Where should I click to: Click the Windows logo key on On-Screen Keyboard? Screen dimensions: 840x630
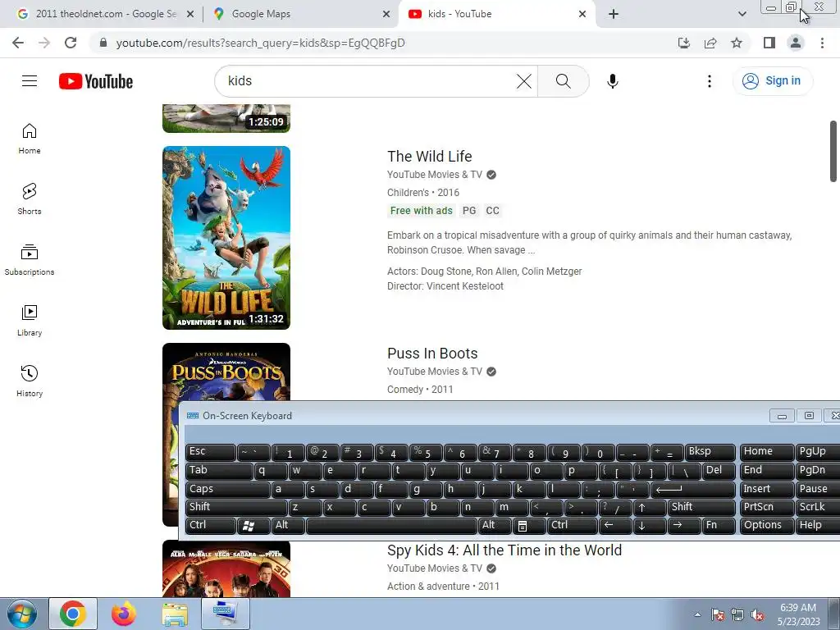pyautogui.click(x=253, y=526)
